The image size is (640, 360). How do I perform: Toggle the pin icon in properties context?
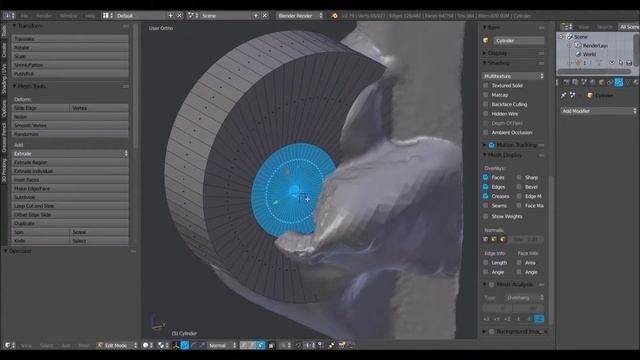(x=564, y=95)
